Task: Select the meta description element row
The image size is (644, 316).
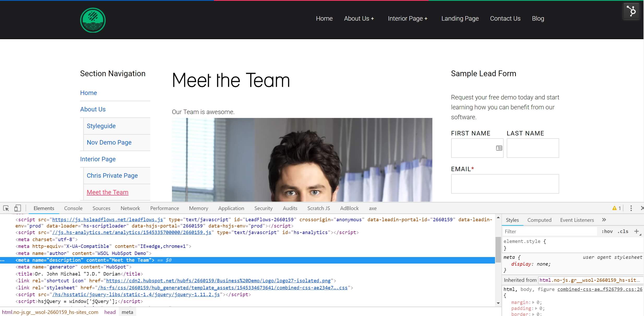Action: coord(247,260)
